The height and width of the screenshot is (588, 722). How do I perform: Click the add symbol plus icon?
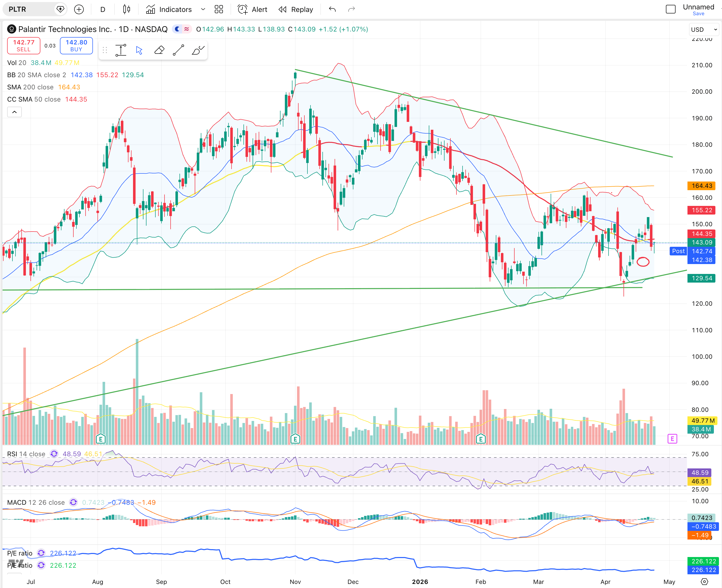click(x=79, y=9)
